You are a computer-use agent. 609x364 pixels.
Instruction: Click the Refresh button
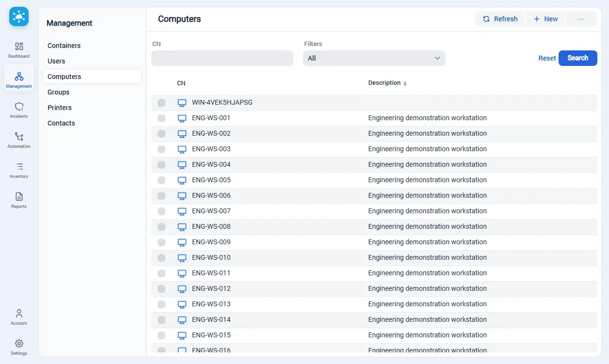tap(500, 19)
